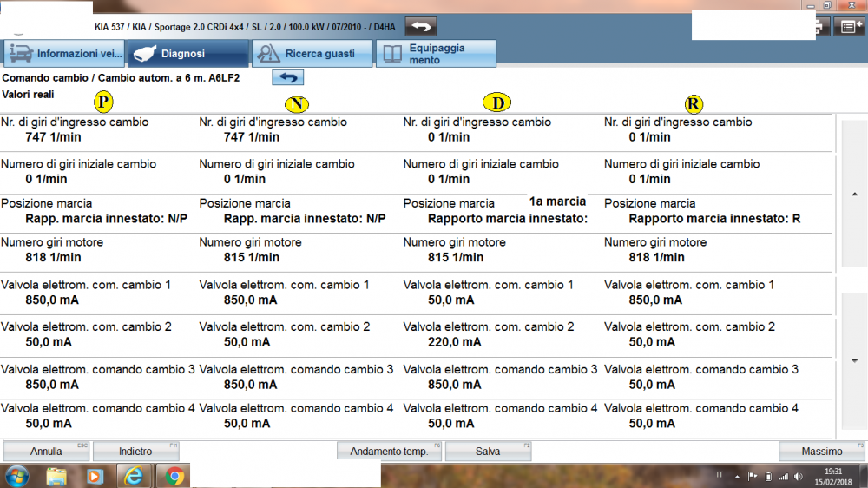The height and width of the screenshot is (488, 868).
Task: Click the battery tray icon
Action: (x=768, y=477)
